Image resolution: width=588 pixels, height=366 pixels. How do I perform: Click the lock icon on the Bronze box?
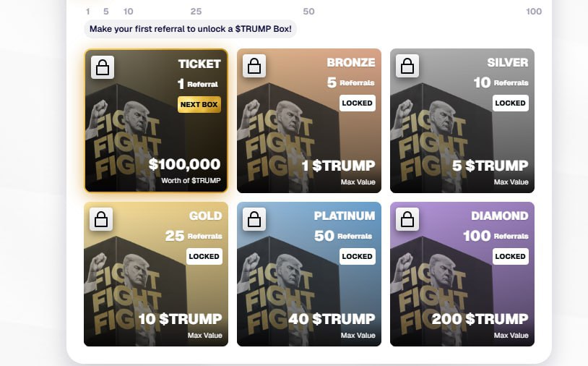[254, 66]
